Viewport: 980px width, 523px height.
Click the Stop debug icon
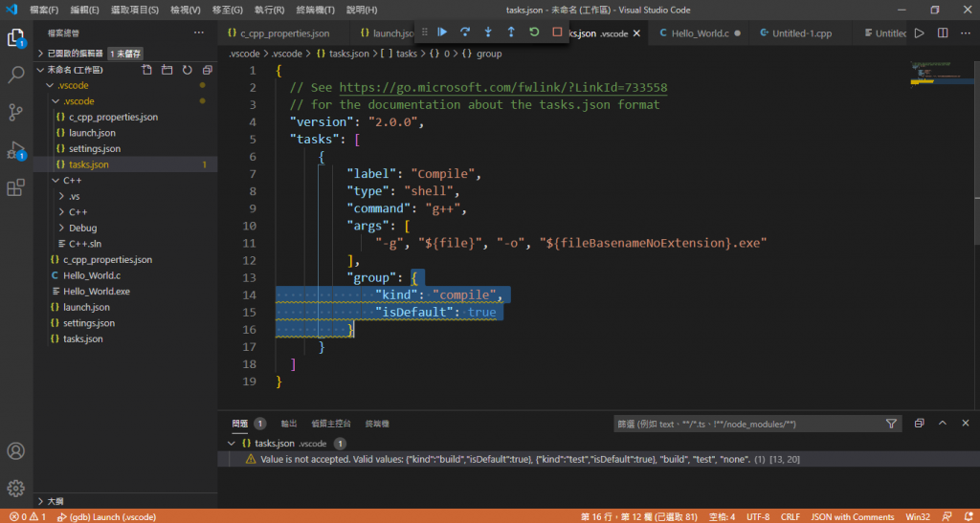click(x=558, y=33)
